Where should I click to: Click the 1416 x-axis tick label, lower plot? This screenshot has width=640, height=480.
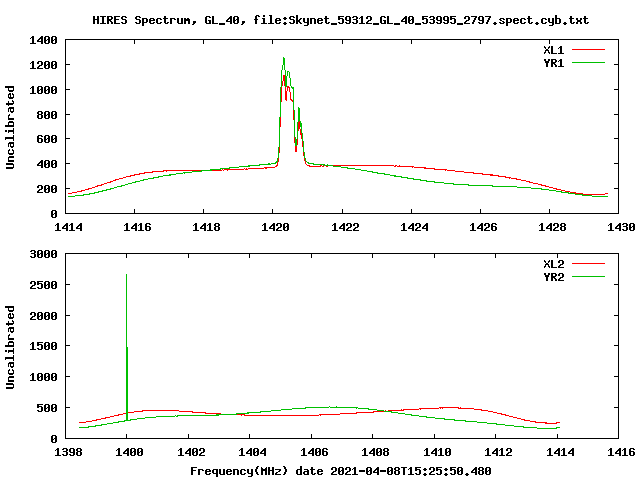click(x=621, y=452)
